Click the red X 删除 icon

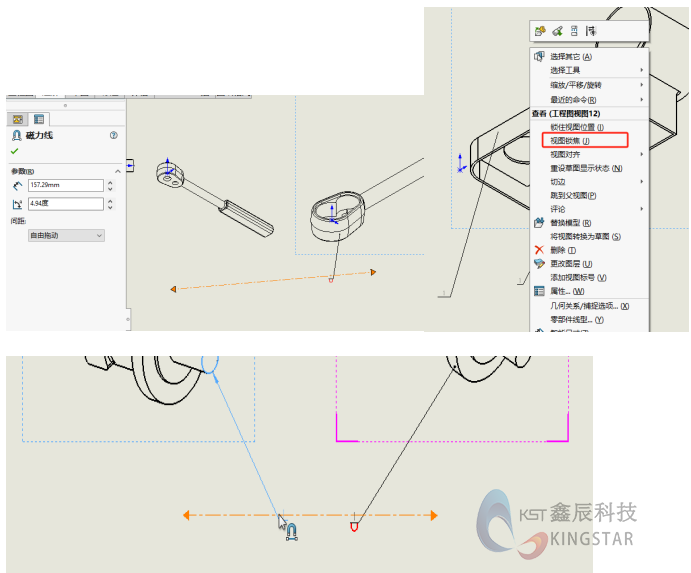click(539, 250)
